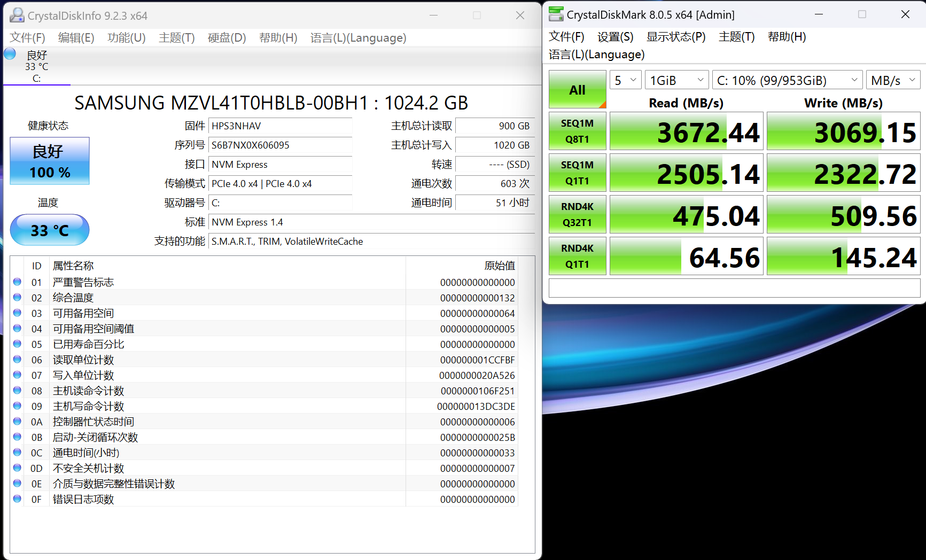Click the 通电次数 value 603 次

tap(495, 183)
